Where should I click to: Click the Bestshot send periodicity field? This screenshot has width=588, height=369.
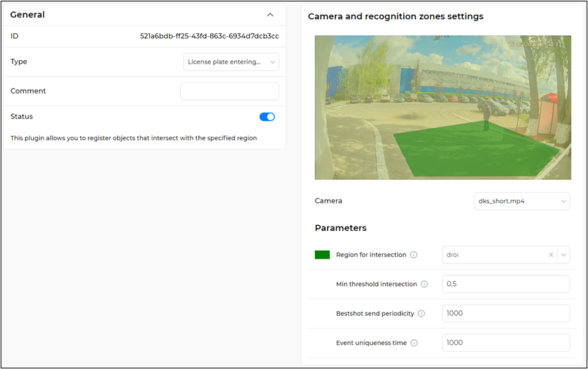click(x=506, y=314)
